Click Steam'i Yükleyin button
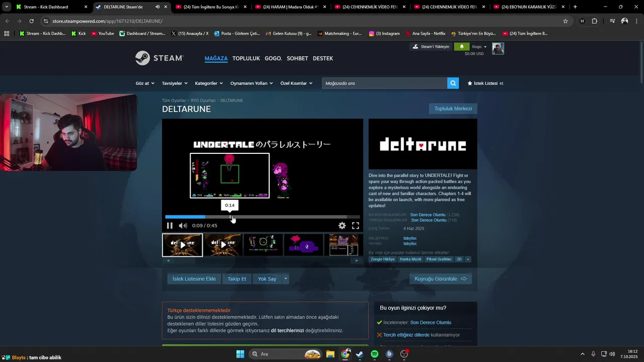Screen dimensions: 644x362 [431, 46]
